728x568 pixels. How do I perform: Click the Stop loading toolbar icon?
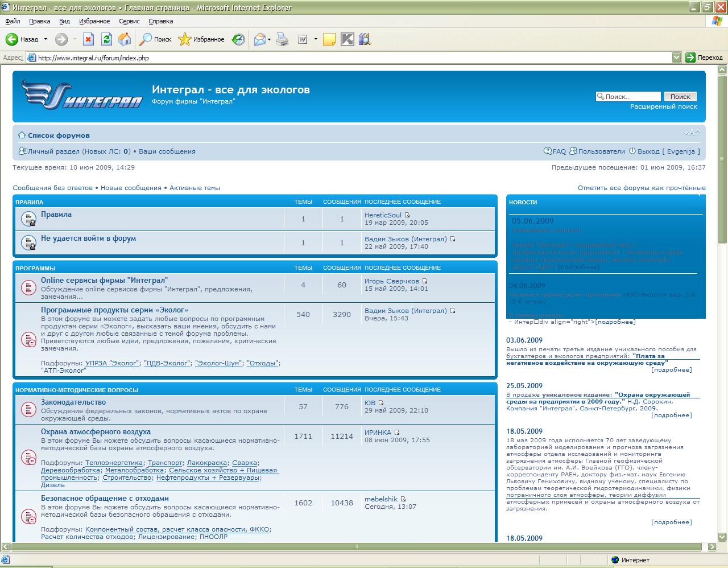tap(88, 39)
